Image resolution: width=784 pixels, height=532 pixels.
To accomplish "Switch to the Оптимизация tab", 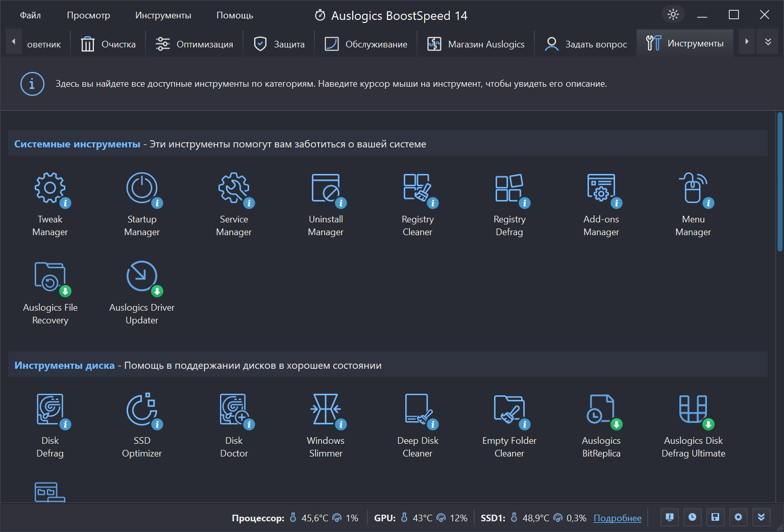I will (x=194, y=44).
